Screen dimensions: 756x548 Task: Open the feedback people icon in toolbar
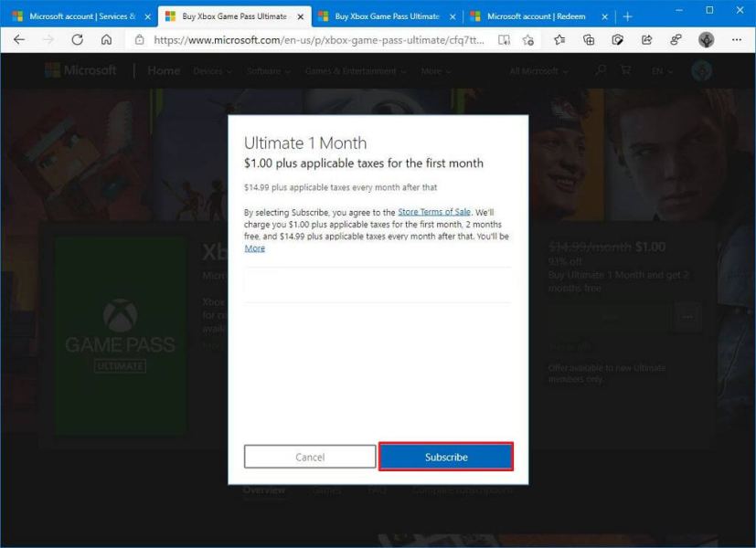tap(676, 40)
